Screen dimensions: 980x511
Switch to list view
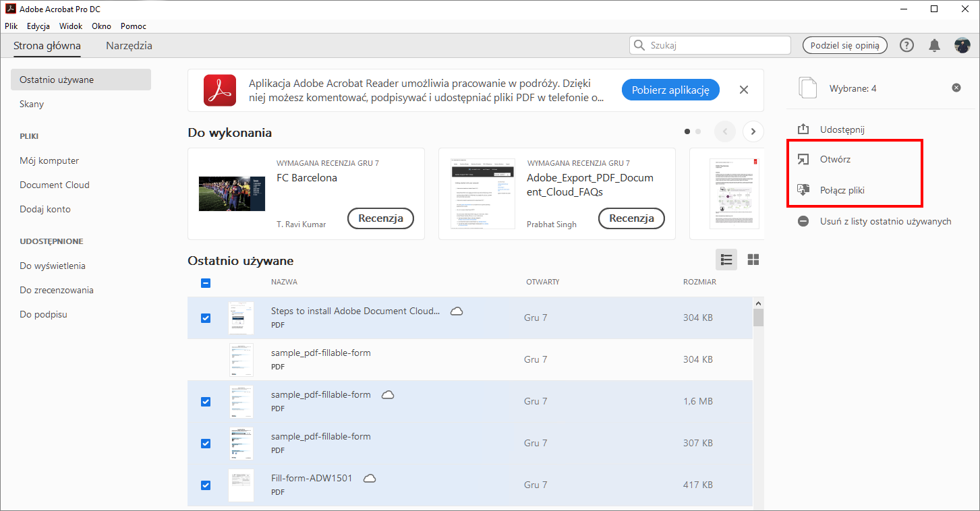tap(726, 260)
